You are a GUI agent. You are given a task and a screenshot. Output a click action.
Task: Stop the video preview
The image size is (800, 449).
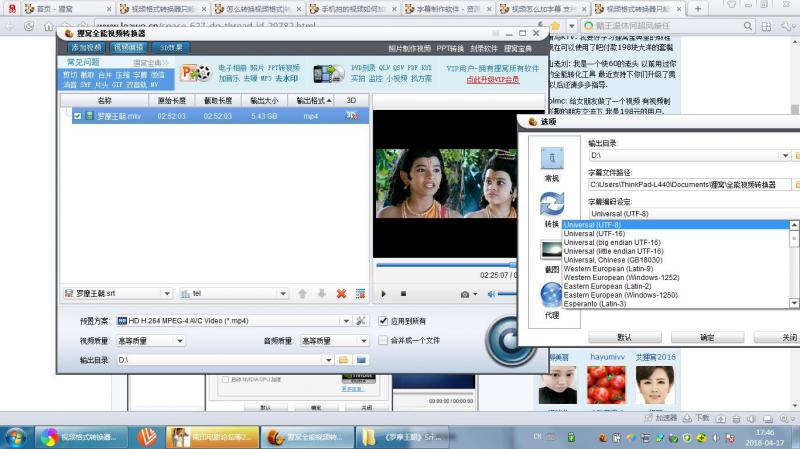click(404, 294)
